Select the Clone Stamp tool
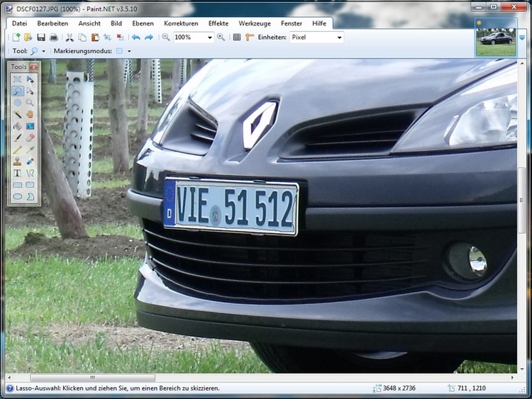 click(17, 162)
